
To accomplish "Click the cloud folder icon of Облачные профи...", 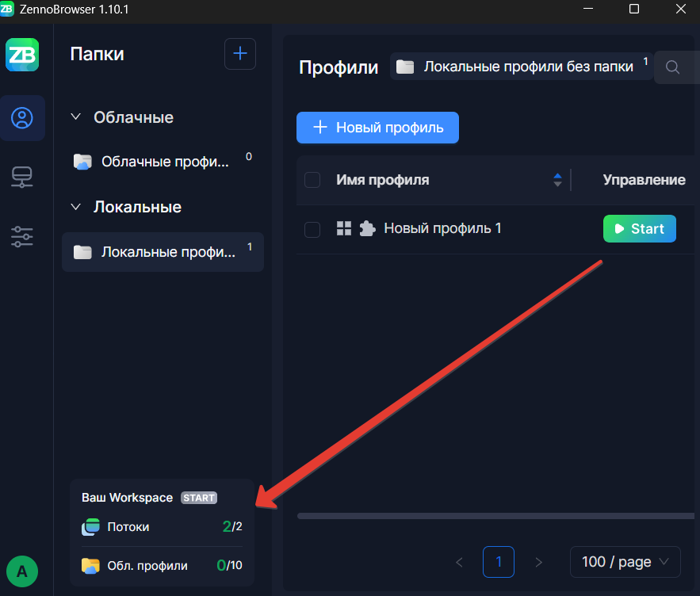I will (x=82, y=162).
